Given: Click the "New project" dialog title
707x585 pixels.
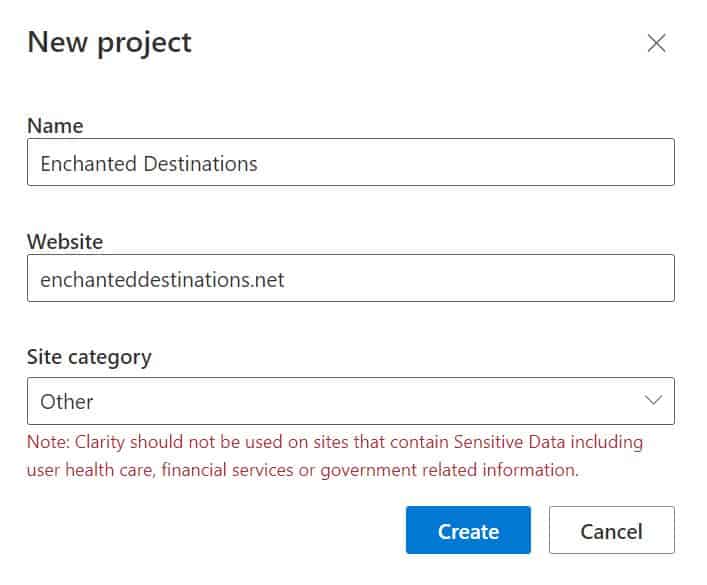Looking at the screenshot, I should point(109,43).
